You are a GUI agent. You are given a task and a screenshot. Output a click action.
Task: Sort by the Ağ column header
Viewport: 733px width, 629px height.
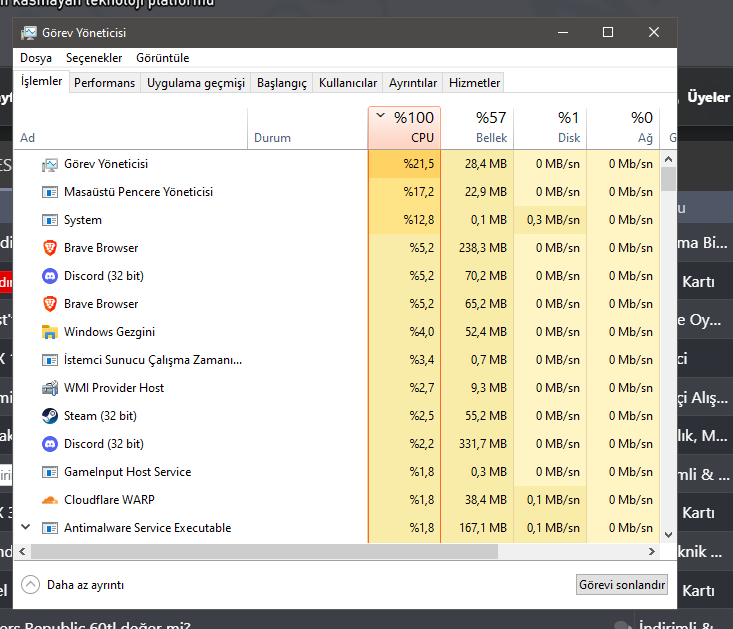point(623,129)
